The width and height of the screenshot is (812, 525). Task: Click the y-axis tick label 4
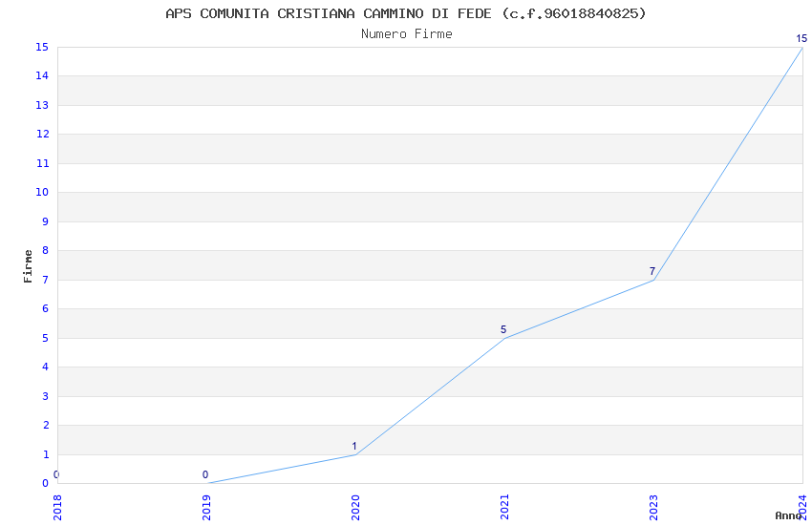[46, 367]
